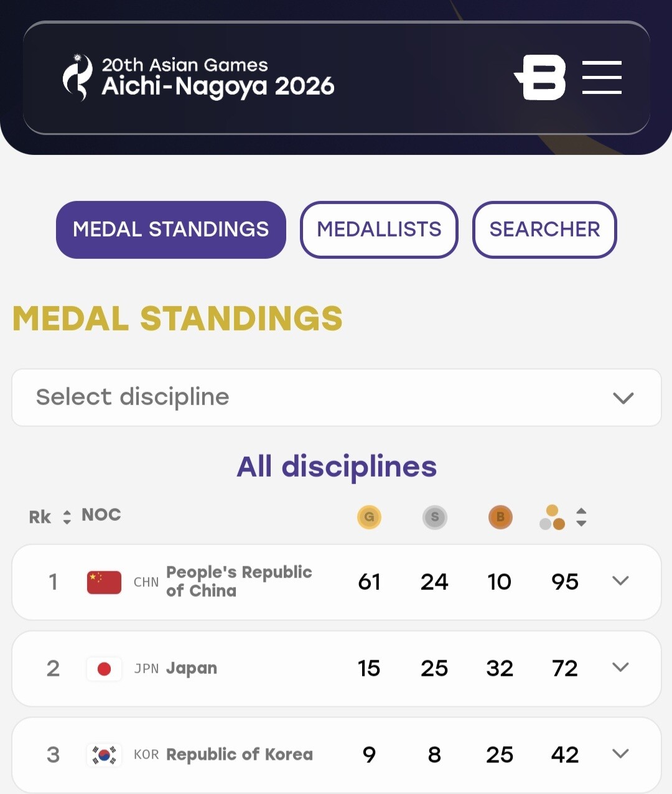Screen dimensions: 672x794
Task: Click the Asian Games emblem logo
Action: 78,78
